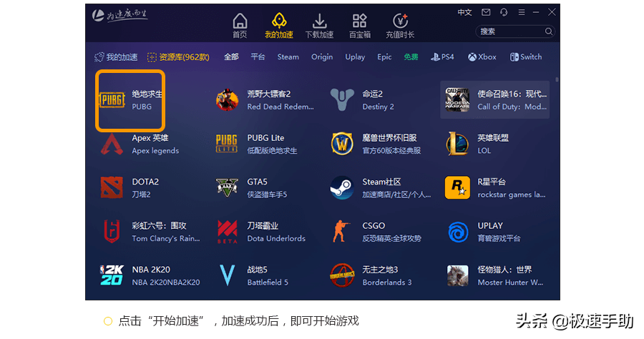Viewport: 644px width, 339px height.
Task: Click the 为速度而生 app logo
Action: (x=119, y=15)
